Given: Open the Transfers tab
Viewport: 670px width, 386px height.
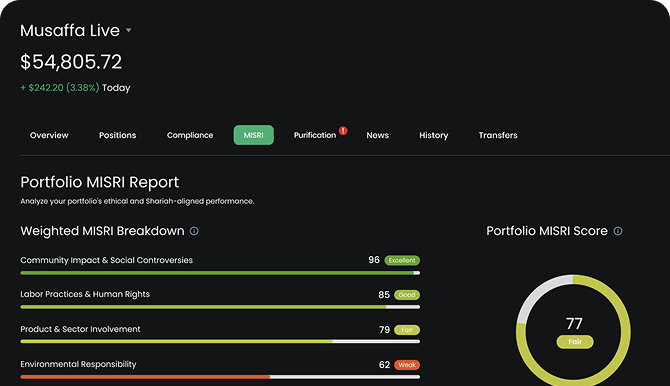Looking at the screenshot, I should (x=498, y=135).
